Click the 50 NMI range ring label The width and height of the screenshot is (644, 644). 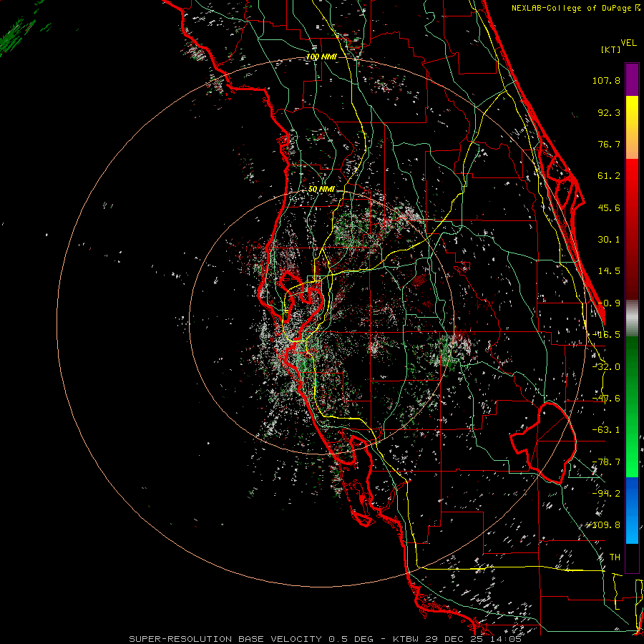point(321,189)
